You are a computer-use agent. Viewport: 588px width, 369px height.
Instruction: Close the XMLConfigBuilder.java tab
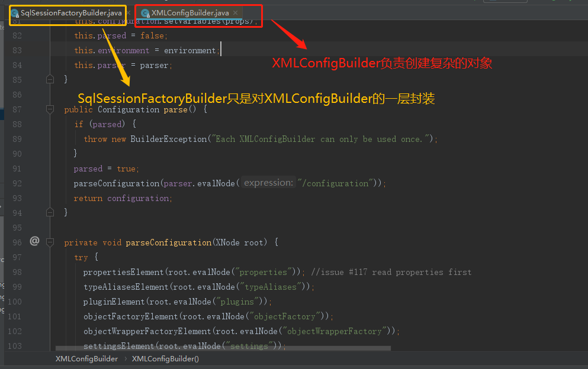click(236, 13)
